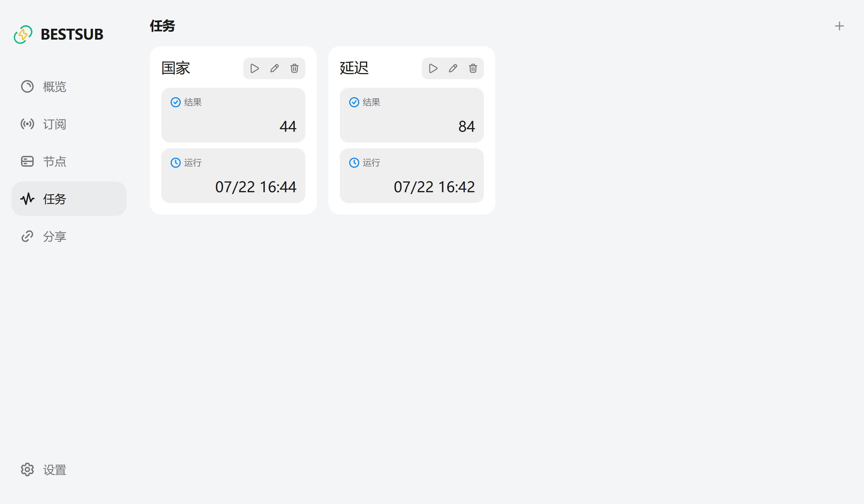864x504 pixels.
Task: Click the 国家 run time 07/22 16:44
Action: [256, 187]
